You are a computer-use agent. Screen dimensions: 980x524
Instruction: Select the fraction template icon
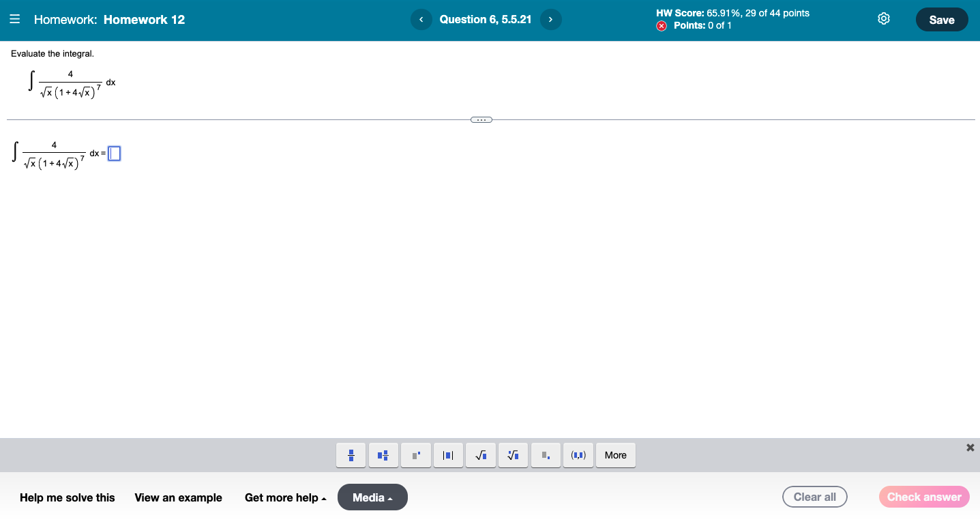click(x=351, y=455)
